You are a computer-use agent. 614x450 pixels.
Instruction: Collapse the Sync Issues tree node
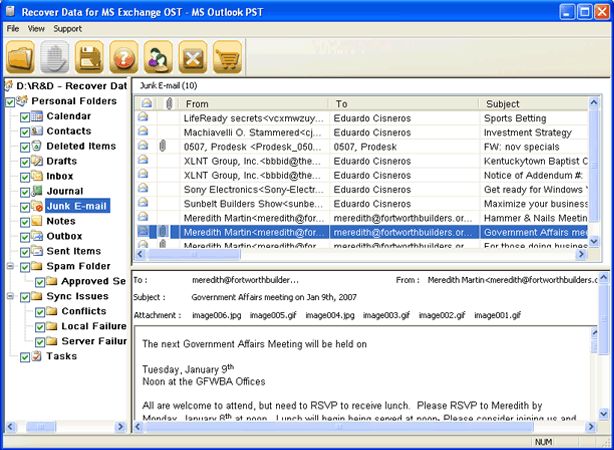[x=11, y=297]
